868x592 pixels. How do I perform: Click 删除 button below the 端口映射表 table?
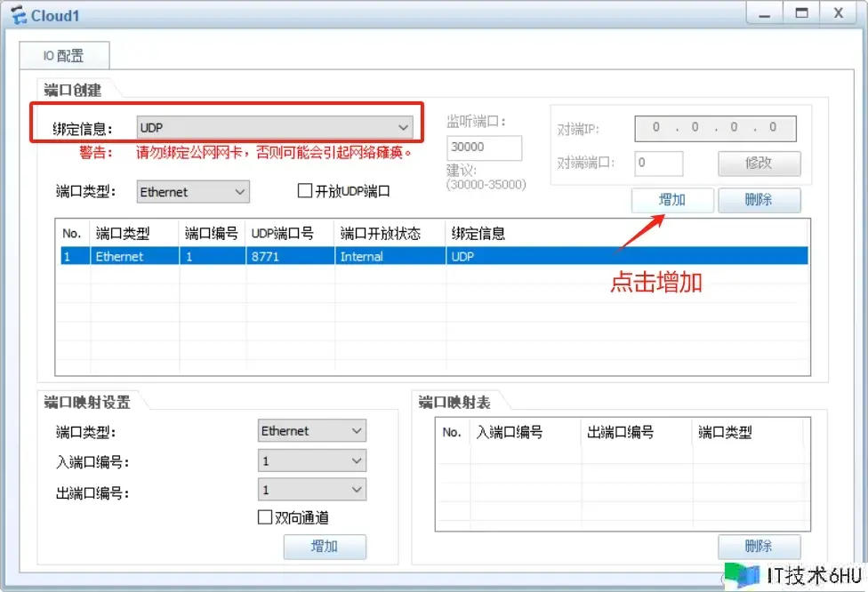tap(759, 547)
